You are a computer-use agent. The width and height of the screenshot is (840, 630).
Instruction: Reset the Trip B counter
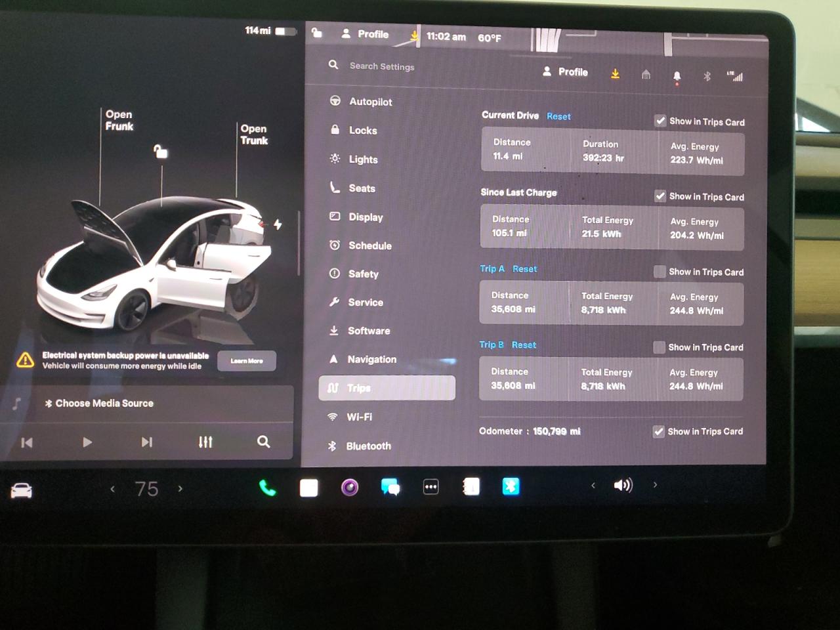(524, 345)
